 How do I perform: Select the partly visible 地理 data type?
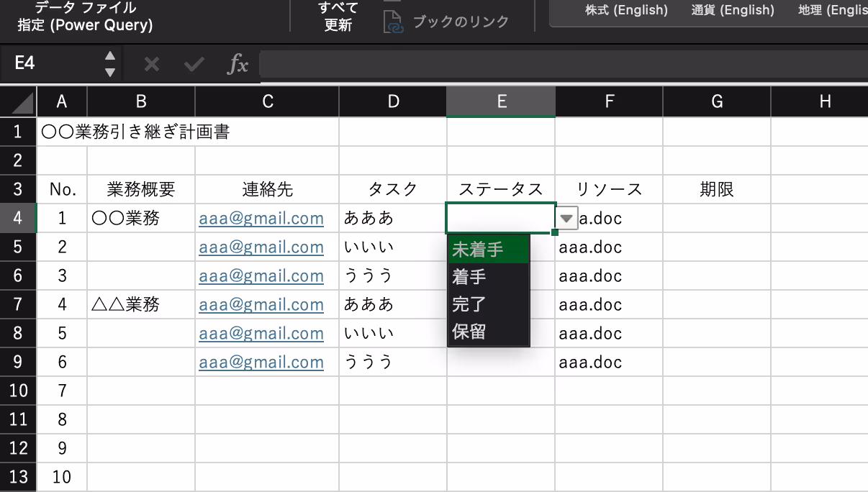coord(833,10)
